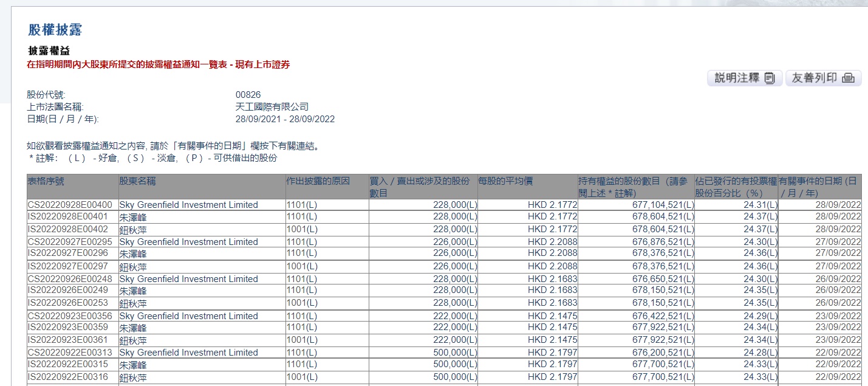
Task: Open 鈕秋萍 shareholder link in row IS20220923E00361
Action: click(133, 340)
